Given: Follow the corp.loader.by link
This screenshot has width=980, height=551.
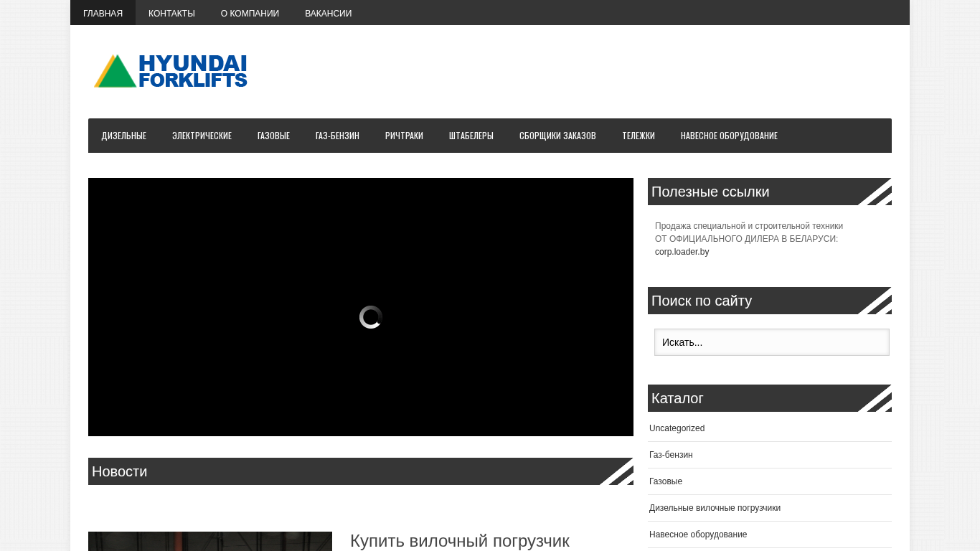Looking at the screenshot, I should pyautogui.click(x=682, y=252).
